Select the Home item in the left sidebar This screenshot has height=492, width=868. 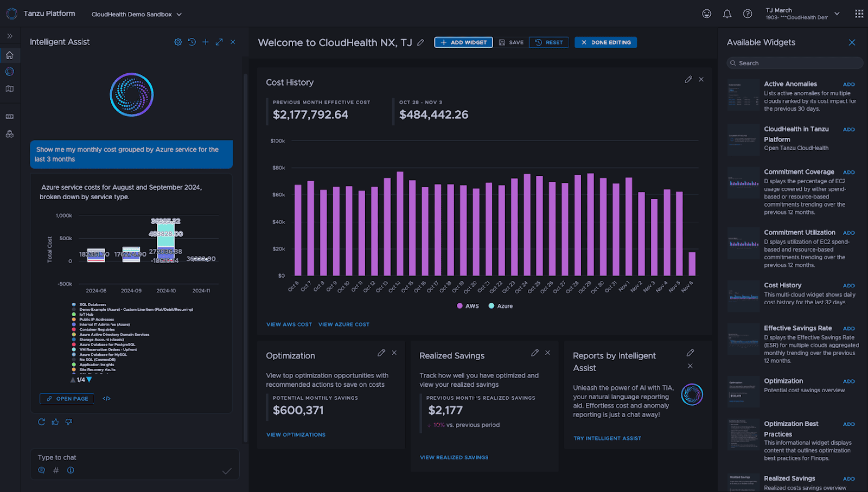pos(9,55)
